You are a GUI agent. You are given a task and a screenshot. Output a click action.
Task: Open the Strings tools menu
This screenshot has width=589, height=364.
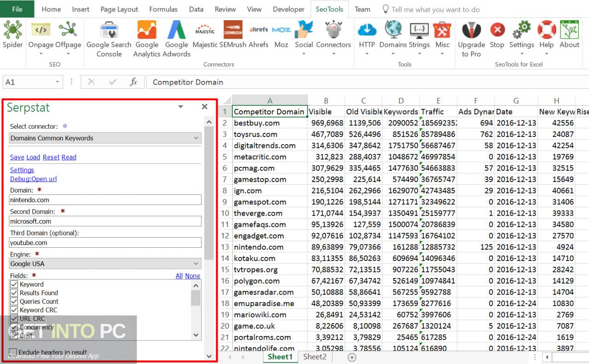pyautogui.click(x=419, y=38)
